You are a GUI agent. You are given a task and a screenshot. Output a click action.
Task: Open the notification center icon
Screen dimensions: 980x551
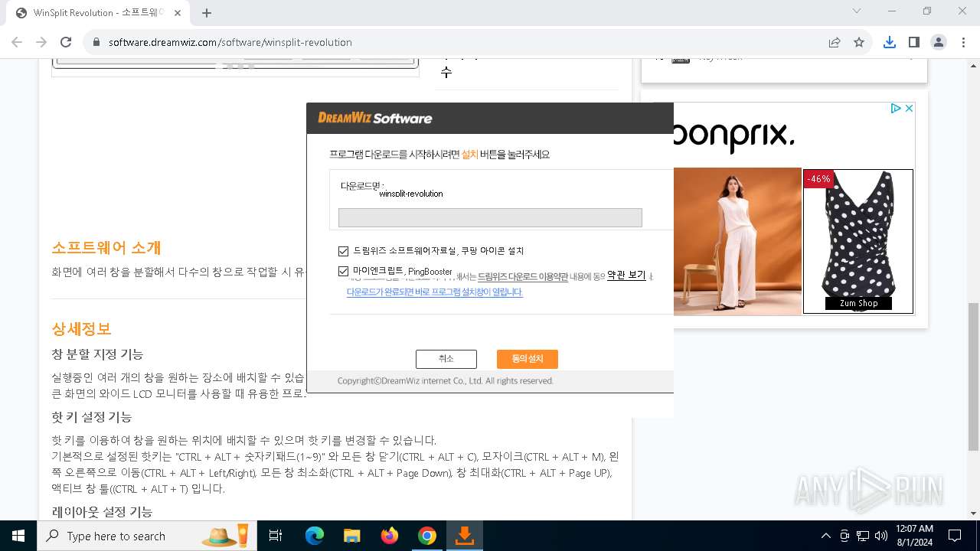point(955,536)
